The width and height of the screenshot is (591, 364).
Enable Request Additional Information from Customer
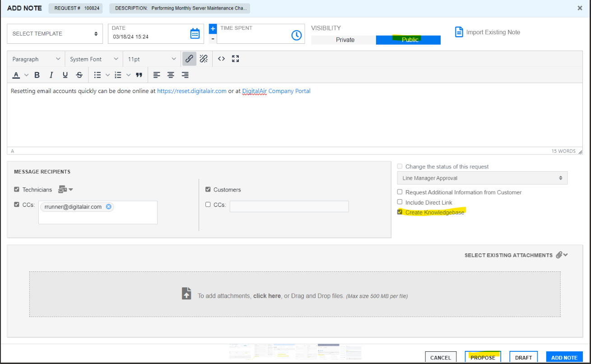tap(400, 191)
